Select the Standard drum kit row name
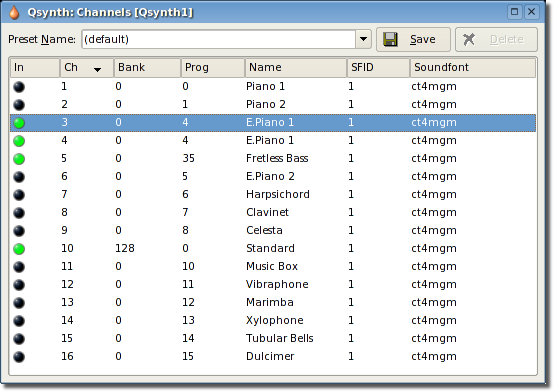554x392 pixels. point(270,249)
